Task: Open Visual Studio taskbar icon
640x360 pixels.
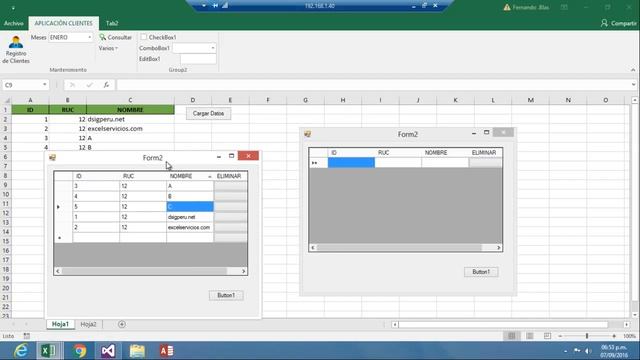Action: tap(108, 351)
